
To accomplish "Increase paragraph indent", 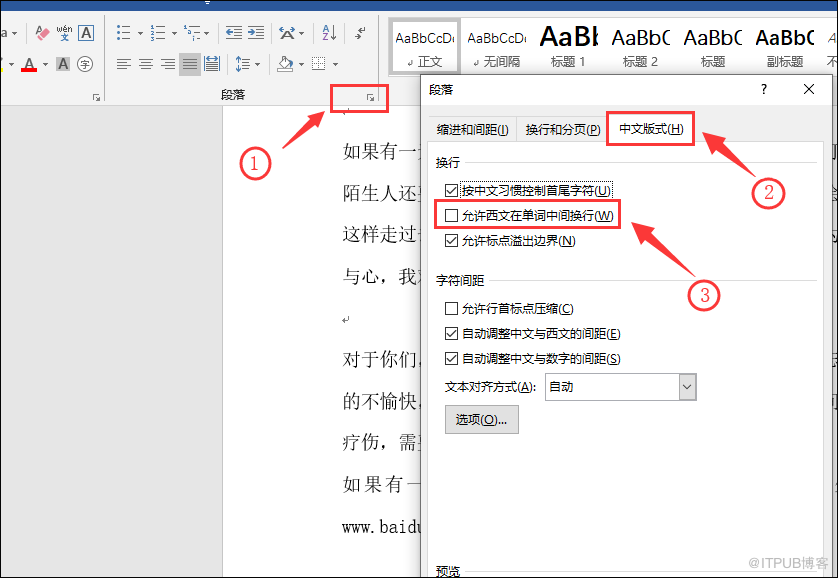I will (256, 33).
